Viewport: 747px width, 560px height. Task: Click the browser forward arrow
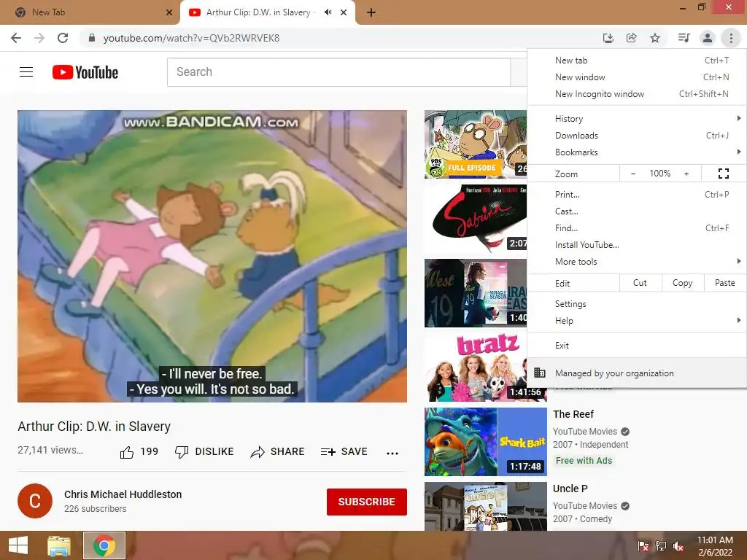pyautogui.click(x=39, y=38)
